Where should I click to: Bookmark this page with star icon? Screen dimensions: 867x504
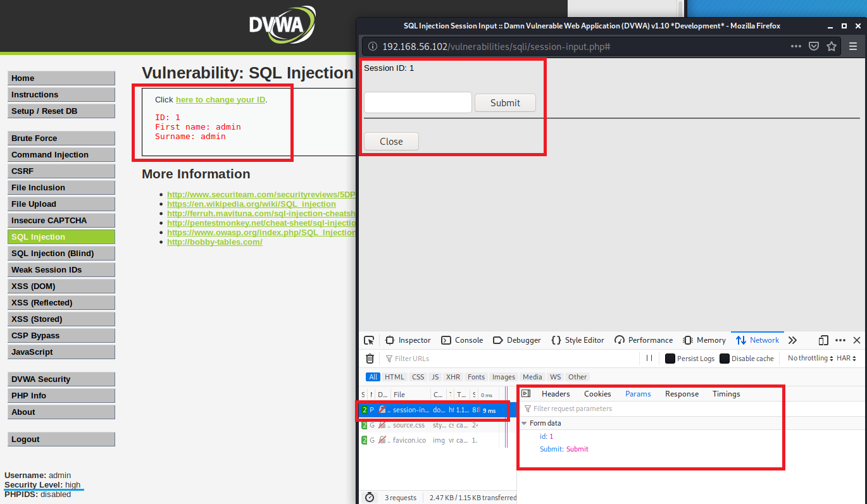click(x=832, y=46)
